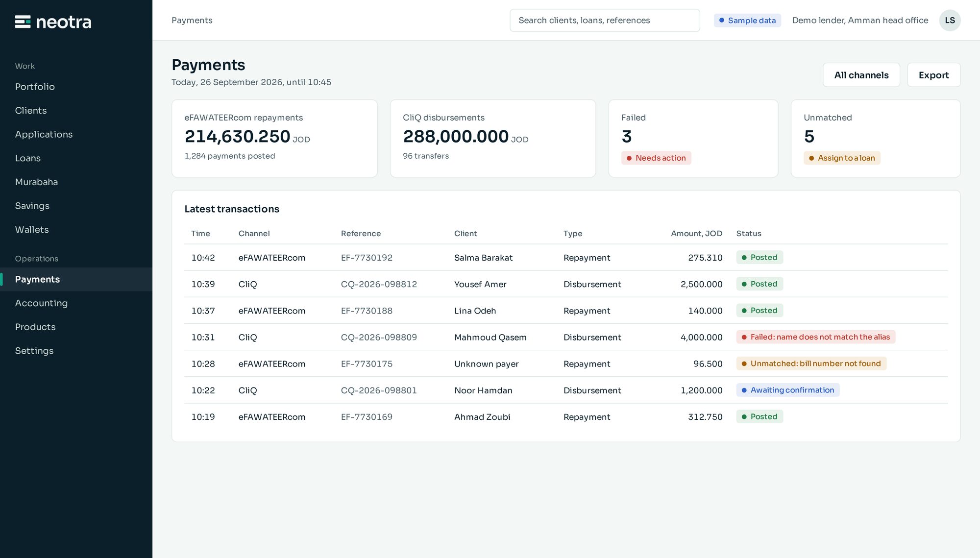Image resolution: width=980 pixels, height=558 pixels.
Task: Sort by Amount, JOD column header
Action: click(696, 234)
